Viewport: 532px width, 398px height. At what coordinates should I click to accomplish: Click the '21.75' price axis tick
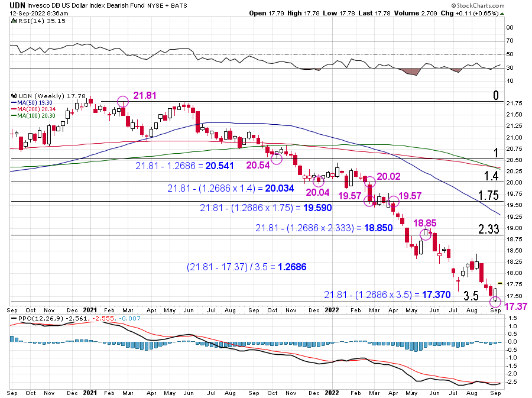click(x=514, y=103)
